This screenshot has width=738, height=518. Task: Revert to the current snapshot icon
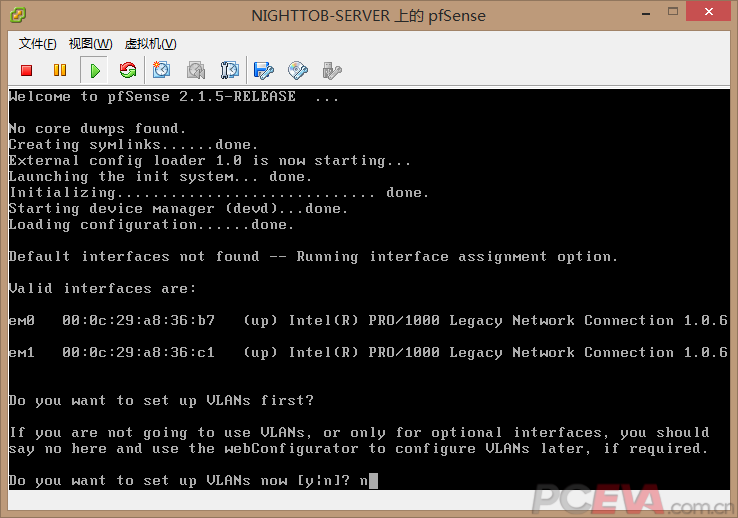point(196,70)
